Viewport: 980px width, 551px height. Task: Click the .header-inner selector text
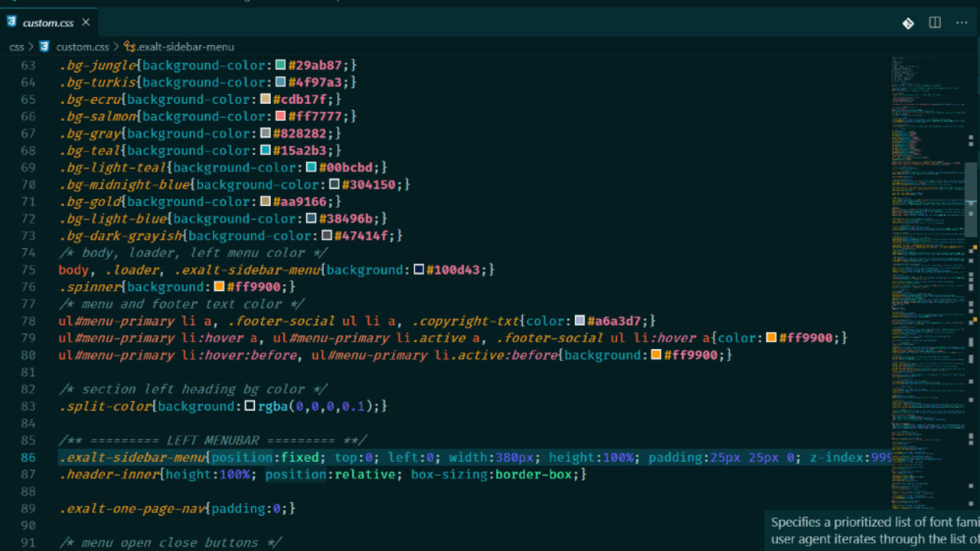[x=109, y=474]
